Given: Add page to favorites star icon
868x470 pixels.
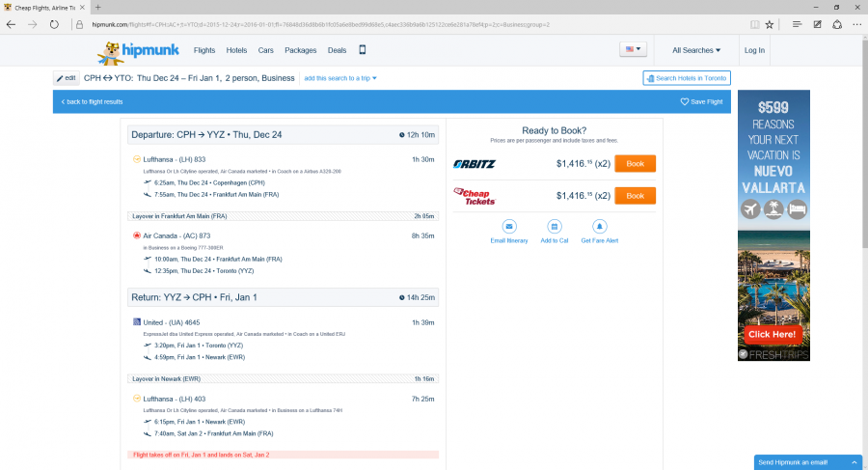Looking at the screenshot, I should 770,24.
